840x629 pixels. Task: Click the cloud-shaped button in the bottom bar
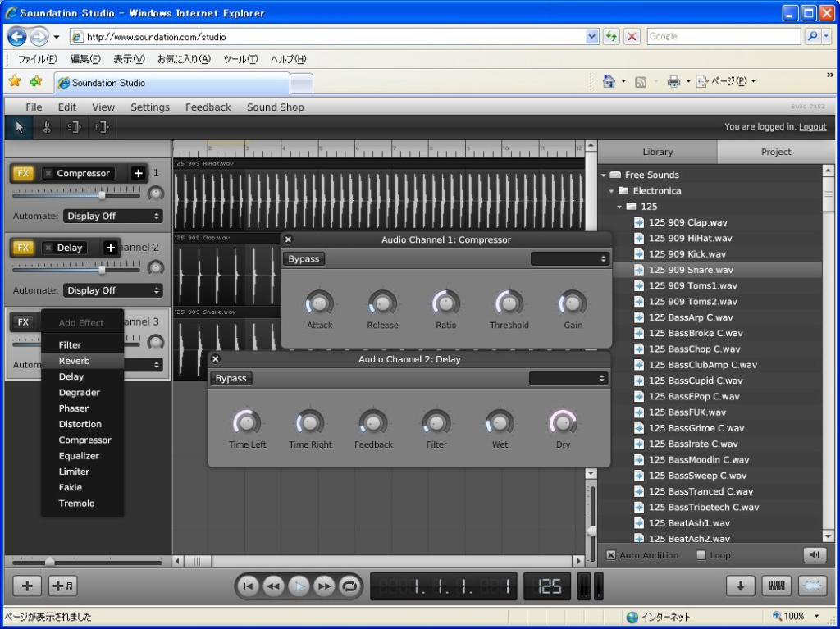(x=812, y=586)
